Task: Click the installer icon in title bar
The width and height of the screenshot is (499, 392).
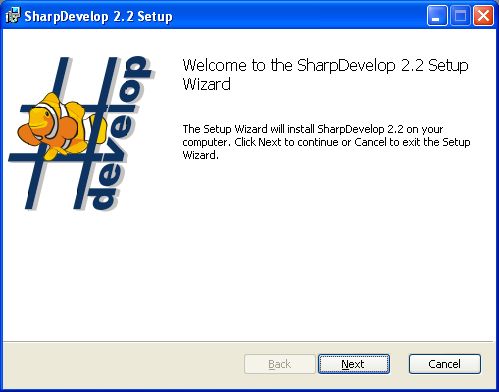Action: pyautogui.click(x=13, y=16)
